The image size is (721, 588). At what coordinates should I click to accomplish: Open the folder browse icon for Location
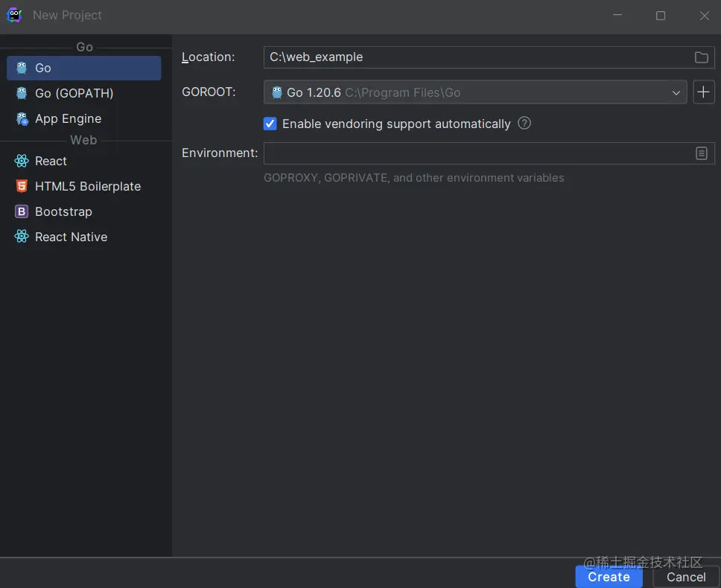[x=701, y=57]
